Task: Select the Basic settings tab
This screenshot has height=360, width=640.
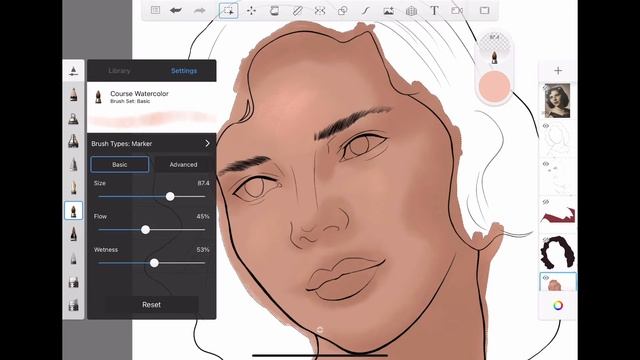Action: click(120, 164)
